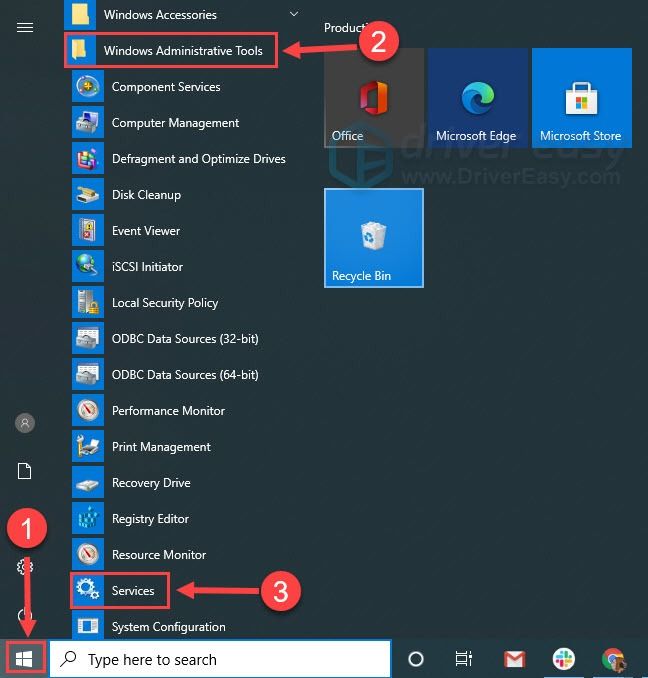Open Services gears icon
Screen dimensions: 648x678
(88, 590)
